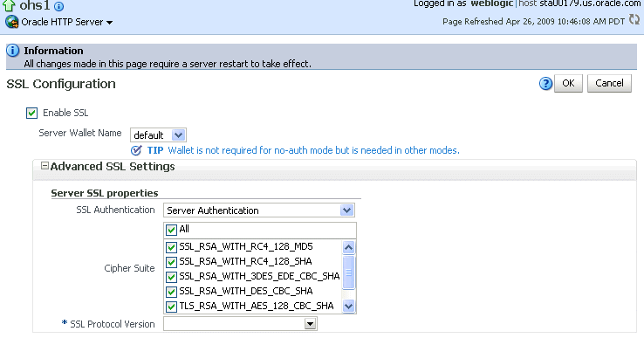Screen dimensions: 644x338
Task: Click the cipher list scroll down arrow
Action: click(x=348, y=306)
